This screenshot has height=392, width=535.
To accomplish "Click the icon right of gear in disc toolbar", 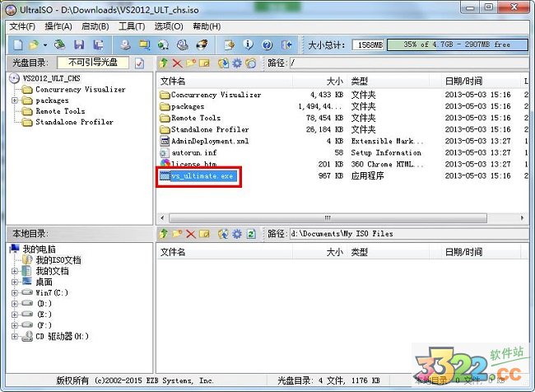I will [250, 63].
